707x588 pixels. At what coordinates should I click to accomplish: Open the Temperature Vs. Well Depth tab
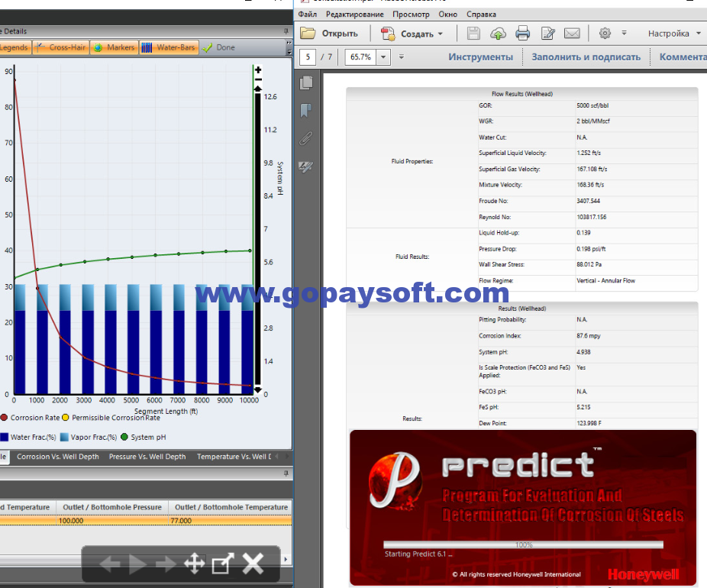[234, 457]
